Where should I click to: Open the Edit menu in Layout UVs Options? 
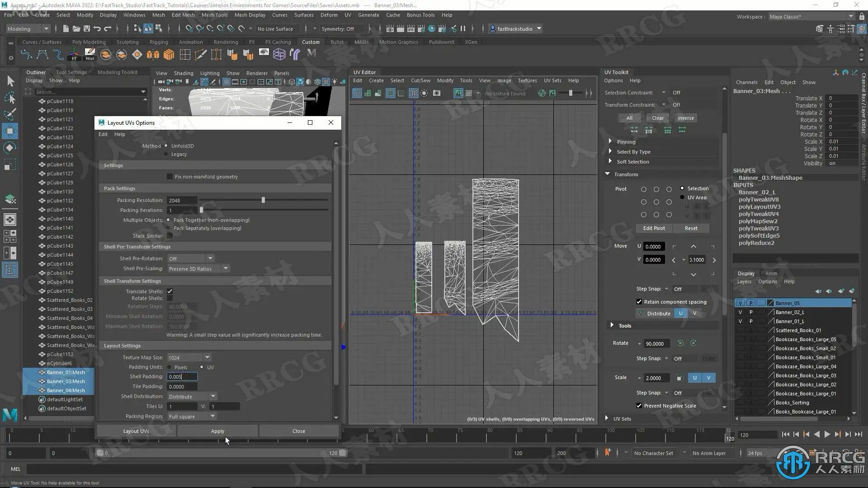tap(103, 134)
